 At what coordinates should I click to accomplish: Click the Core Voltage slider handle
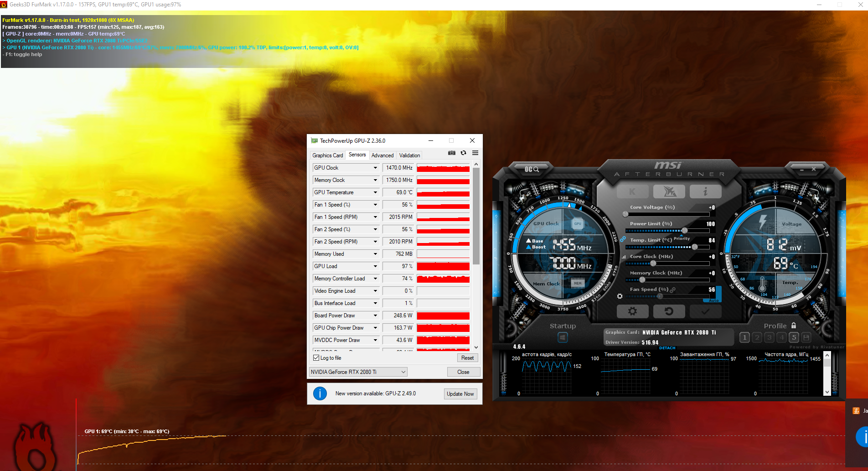[x=625, y=214]
